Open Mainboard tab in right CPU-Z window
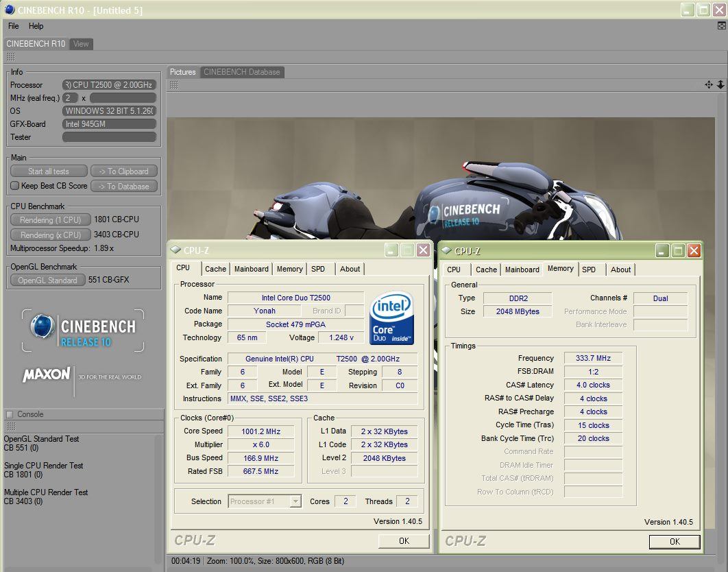728x572 pixels. (x=522, y=270)
